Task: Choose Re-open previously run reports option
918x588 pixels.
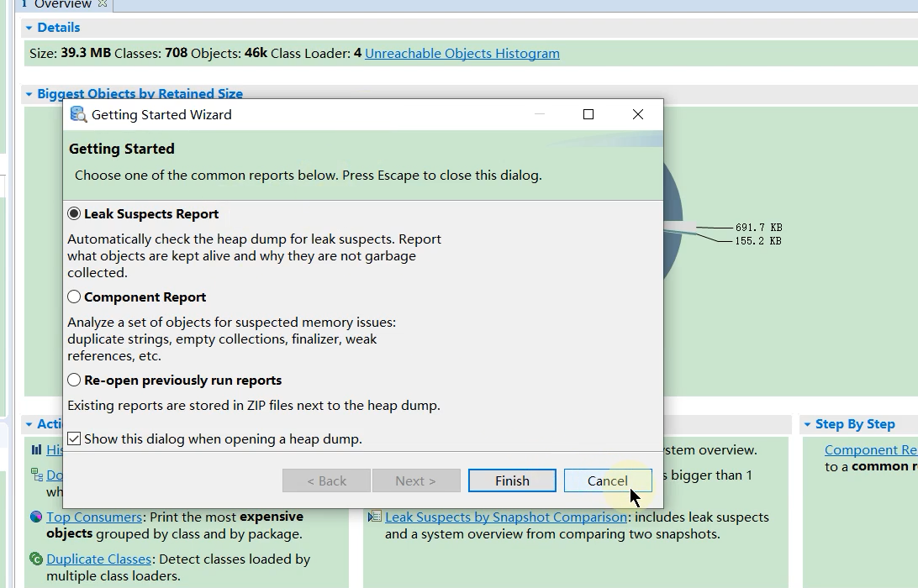Action: (x=74, y=380)
